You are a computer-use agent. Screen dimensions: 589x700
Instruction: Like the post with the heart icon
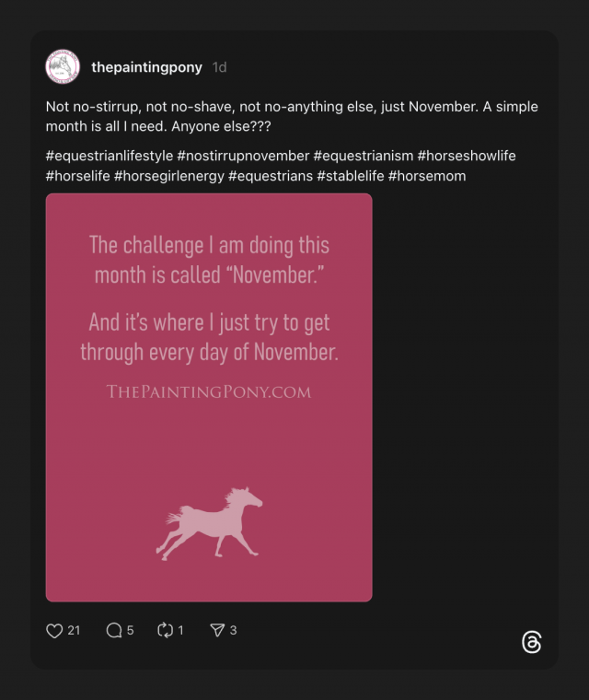tap(54, 631)
